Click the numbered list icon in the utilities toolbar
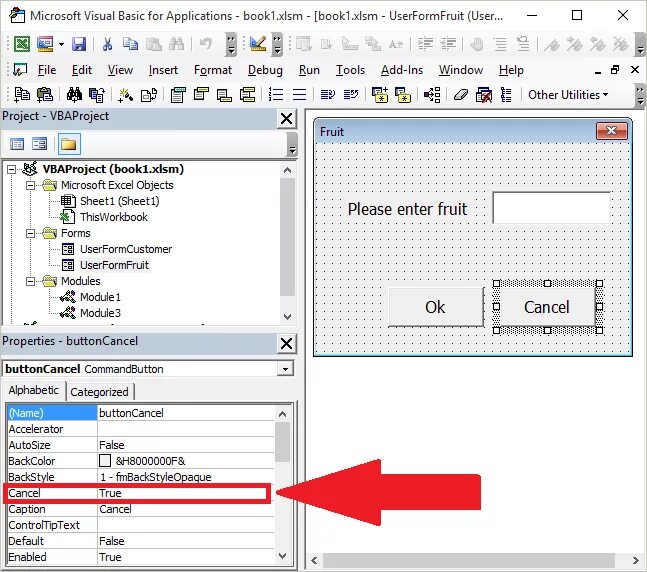The width and height of the screenshot is (647, 572). click(x=276, y=95)
